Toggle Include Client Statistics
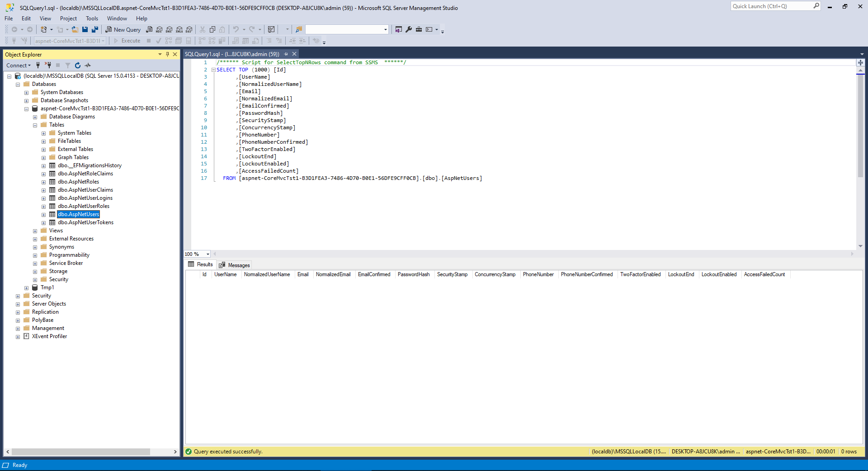The width and height of the screenshot is (868, 471). coord(222,41)
